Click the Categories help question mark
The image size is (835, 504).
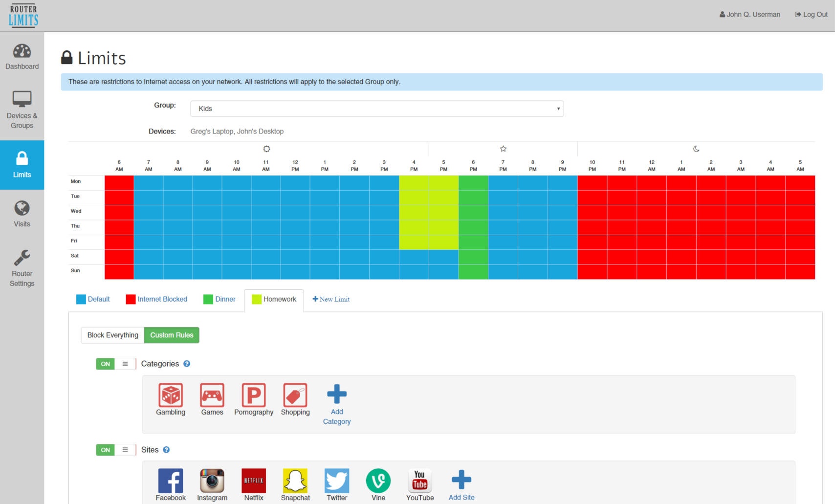pos(187,364)
